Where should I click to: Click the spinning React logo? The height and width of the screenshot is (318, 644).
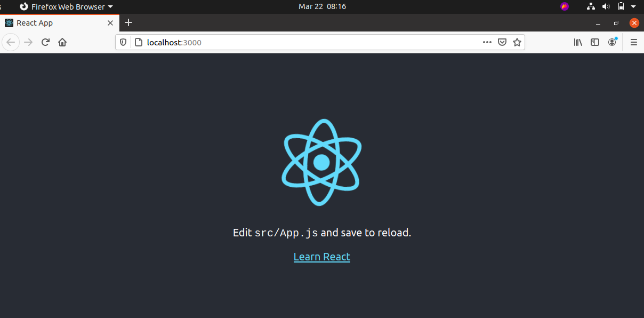pos(321,162)
